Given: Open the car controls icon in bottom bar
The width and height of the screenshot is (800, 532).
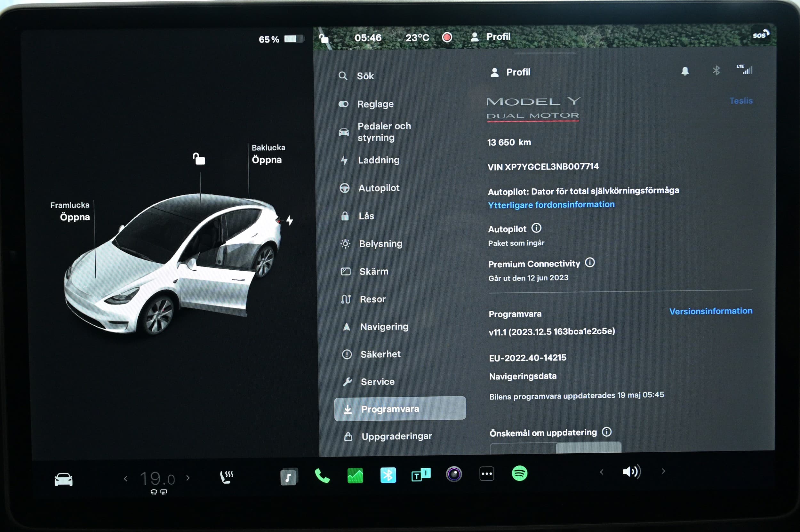Looking at the screenshot, I should coord(63,479).
